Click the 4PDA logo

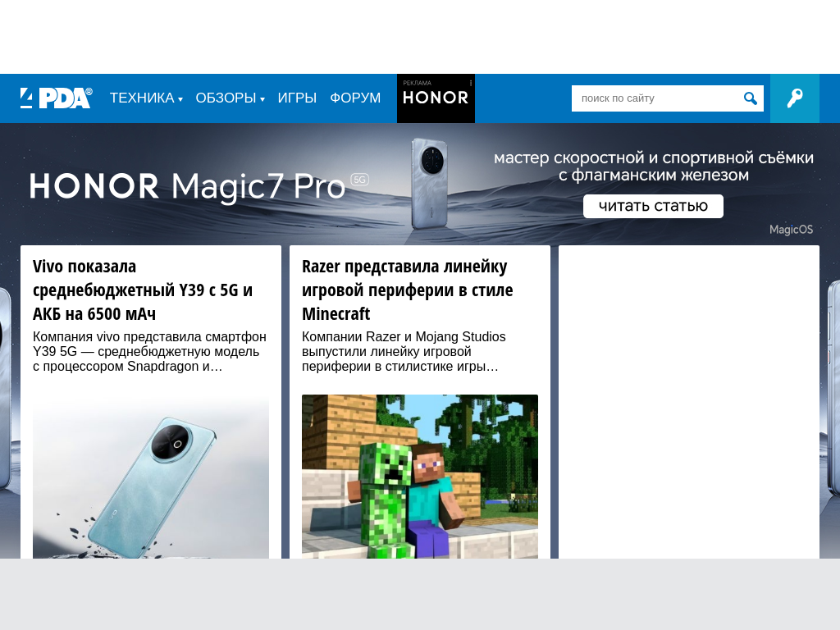pyautogui.click(x=57, y=98)
